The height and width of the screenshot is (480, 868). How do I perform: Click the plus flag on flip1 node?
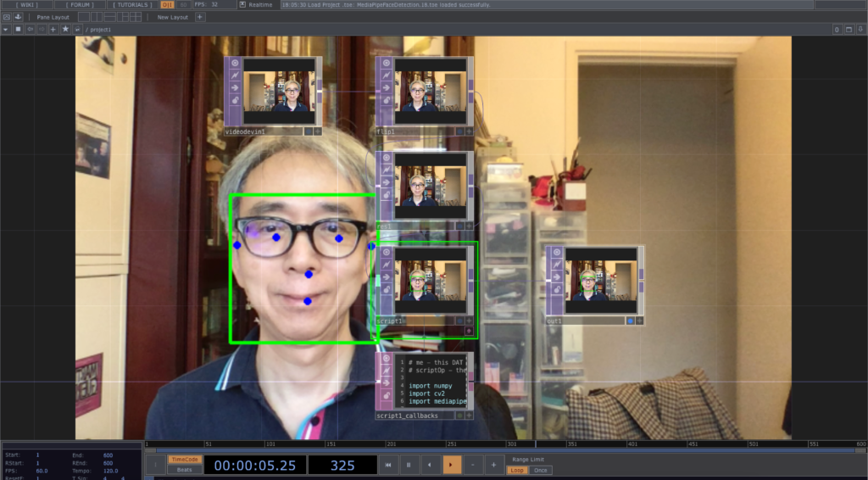pyautogui.click(x=469, y=131)
